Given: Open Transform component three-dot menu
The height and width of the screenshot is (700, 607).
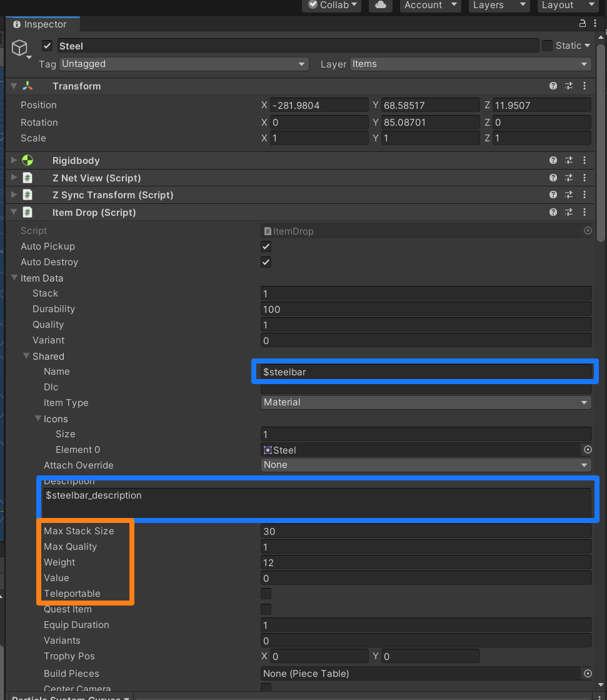Looking at the screenshot, I should pyautogui.click(x=584, y=86).
